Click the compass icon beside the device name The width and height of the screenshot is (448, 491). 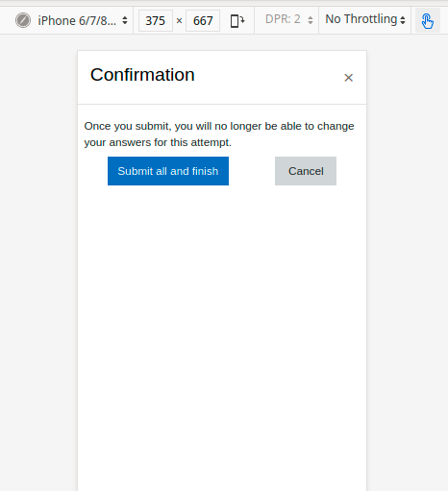point(23,20)
